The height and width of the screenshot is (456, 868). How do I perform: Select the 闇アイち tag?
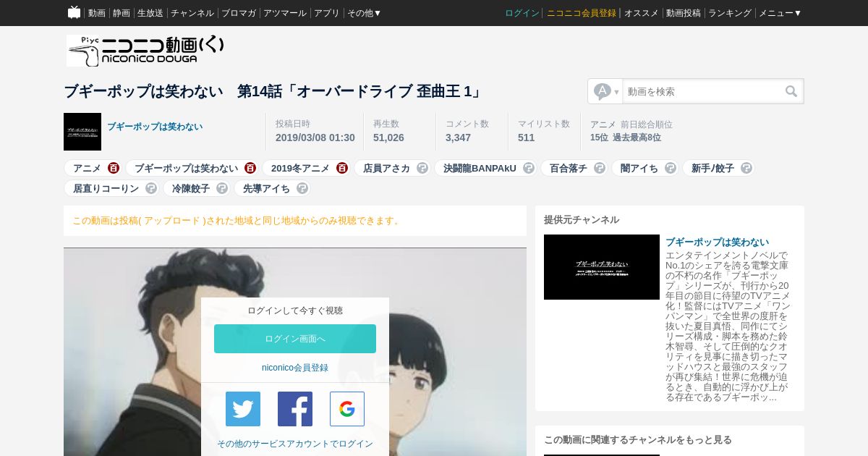[x=639, y=168]
